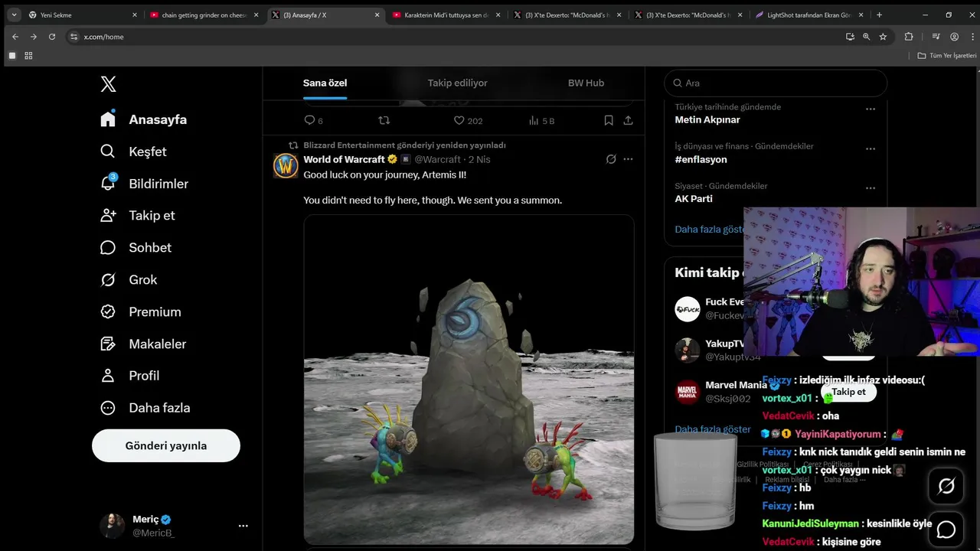Open Tüm Yer İşaretleri bookmarks folder
Image resolution: width=980 pixels, height=551 pixels.
pos(947,55)
